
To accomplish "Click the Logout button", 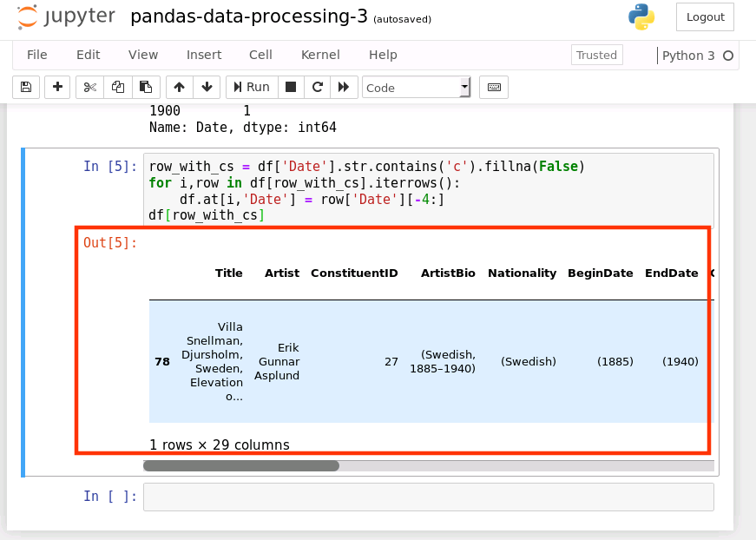I will point(705,16).
